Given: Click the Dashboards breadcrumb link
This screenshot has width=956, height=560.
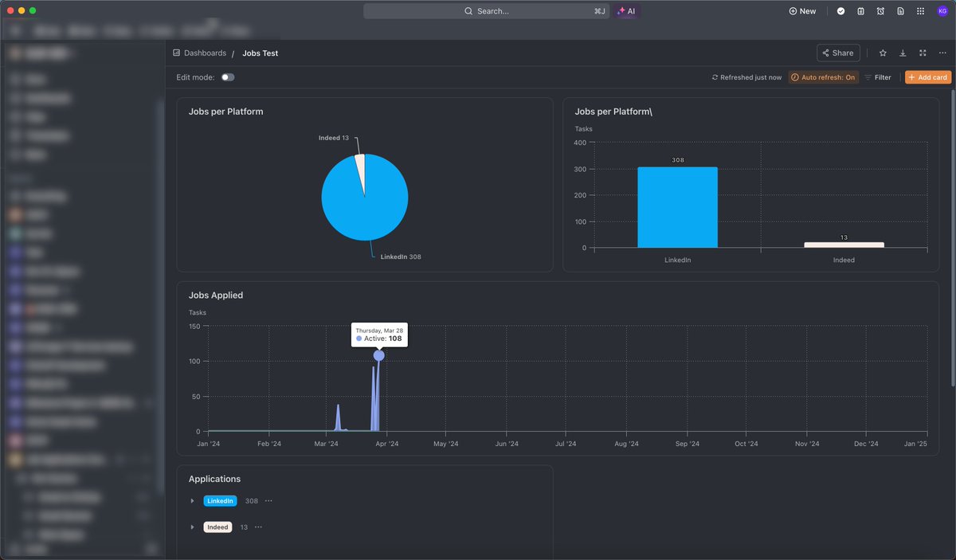Looking at the screenshot, I should click(x=205, y=53).
